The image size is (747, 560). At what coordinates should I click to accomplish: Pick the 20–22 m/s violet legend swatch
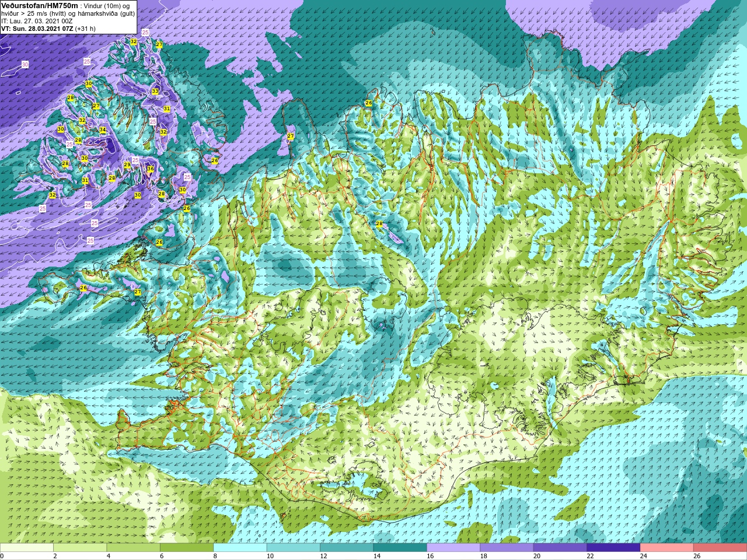pyautogui.click(x=560, y=548)
